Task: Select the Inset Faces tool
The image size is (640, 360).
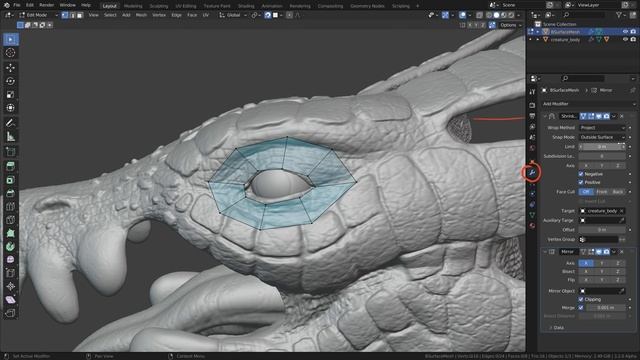Action: (x=11, y=180)
